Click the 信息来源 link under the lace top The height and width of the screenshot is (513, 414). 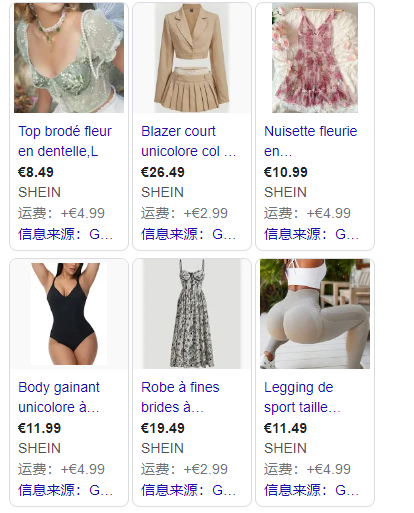pyautogui.click(x=65, y=234)
